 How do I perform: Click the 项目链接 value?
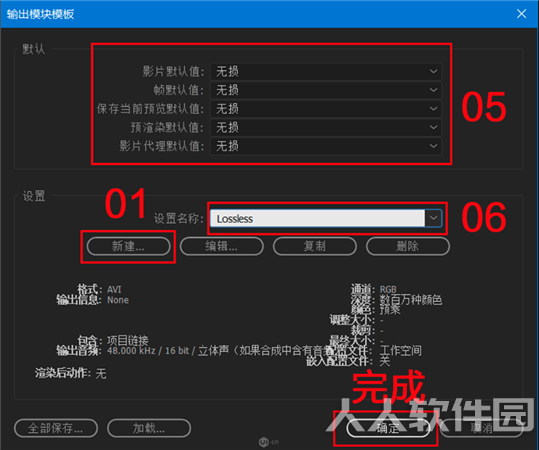tap(128, 341)
